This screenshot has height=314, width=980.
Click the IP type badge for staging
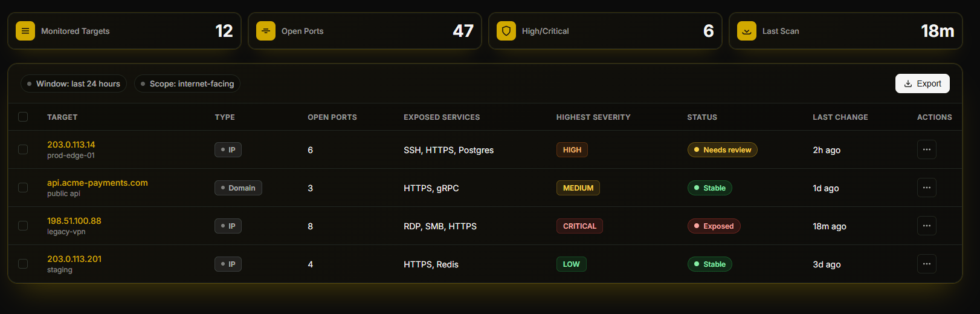tap(228, 264)
